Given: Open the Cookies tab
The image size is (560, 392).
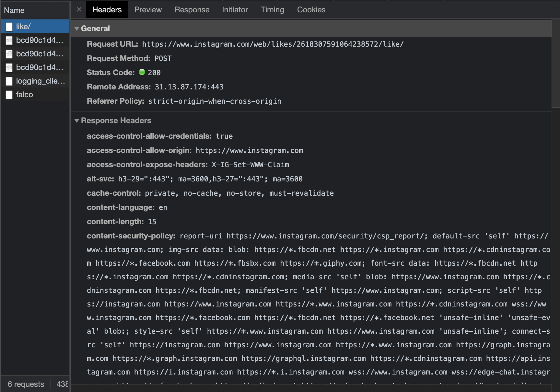Looking at the screenshot, I should (311, 10).
